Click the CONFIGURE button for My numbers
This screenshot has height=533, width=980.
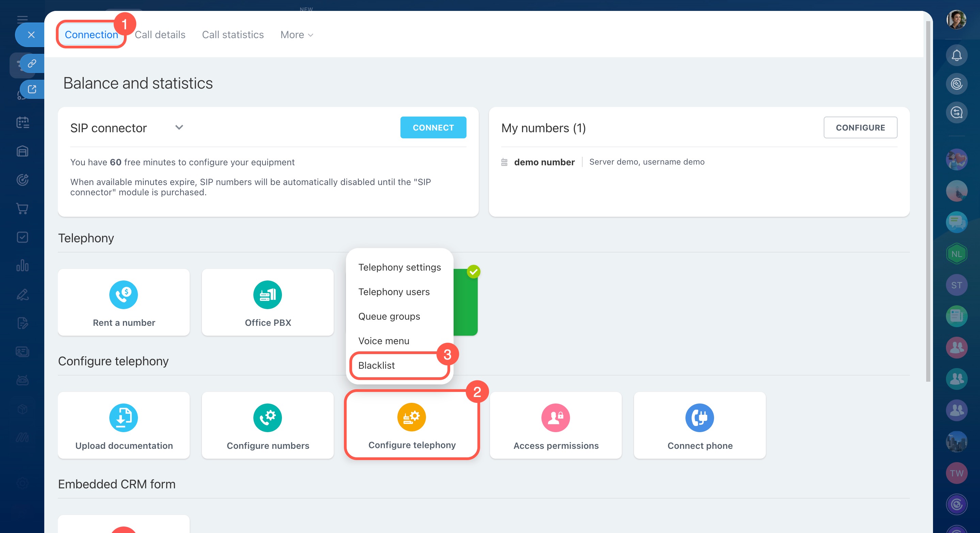click(x=860, y=127)
